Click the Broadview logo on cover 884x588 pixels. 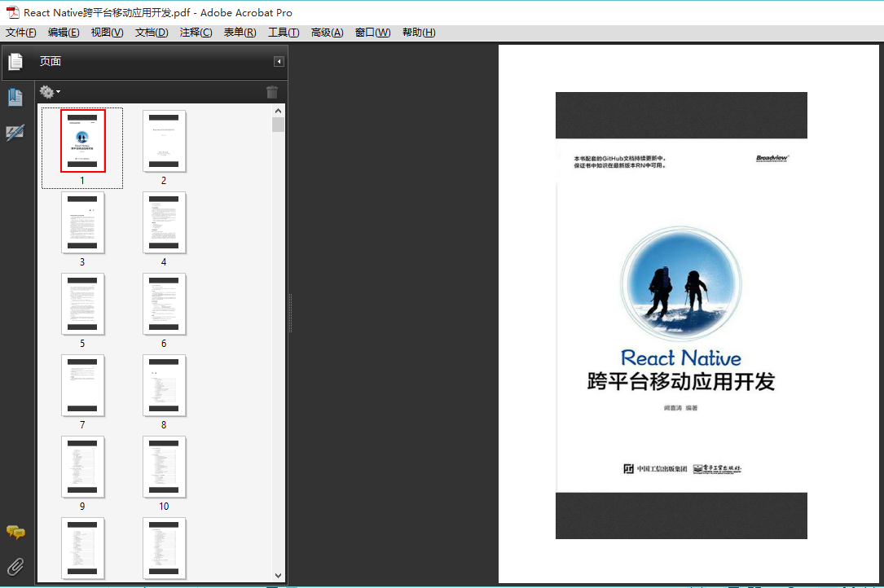(x=772, y=159)
